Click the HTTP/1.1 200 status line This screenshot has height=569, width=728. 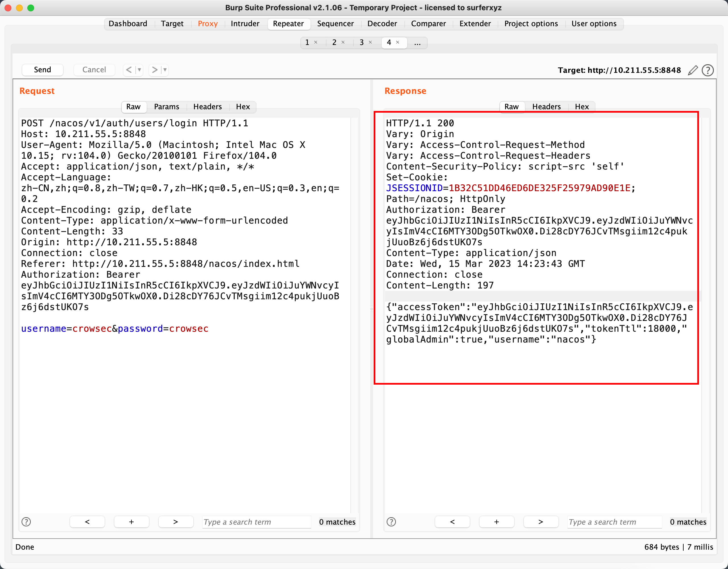click(420, 123)
